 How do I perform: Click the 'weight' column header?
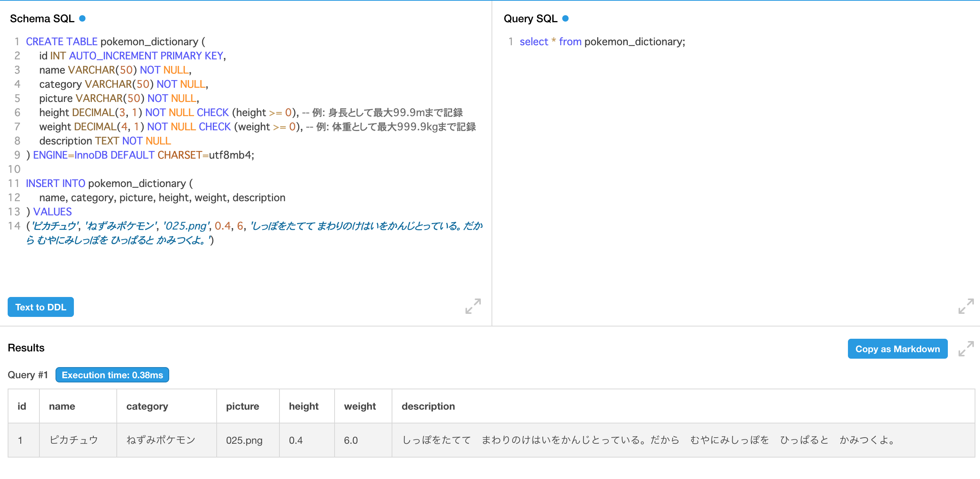point(363,406)
